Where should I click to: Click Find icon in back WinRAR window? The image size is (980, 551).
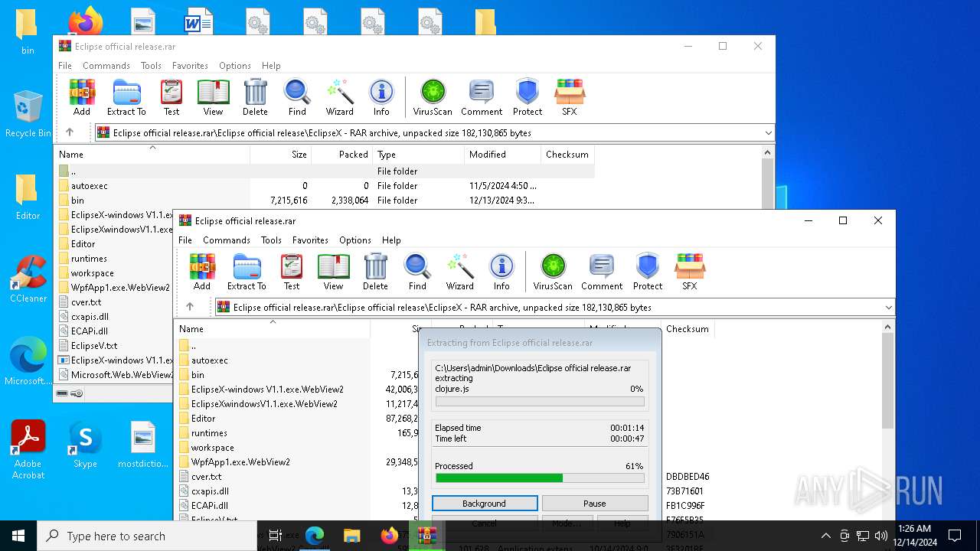297,98
